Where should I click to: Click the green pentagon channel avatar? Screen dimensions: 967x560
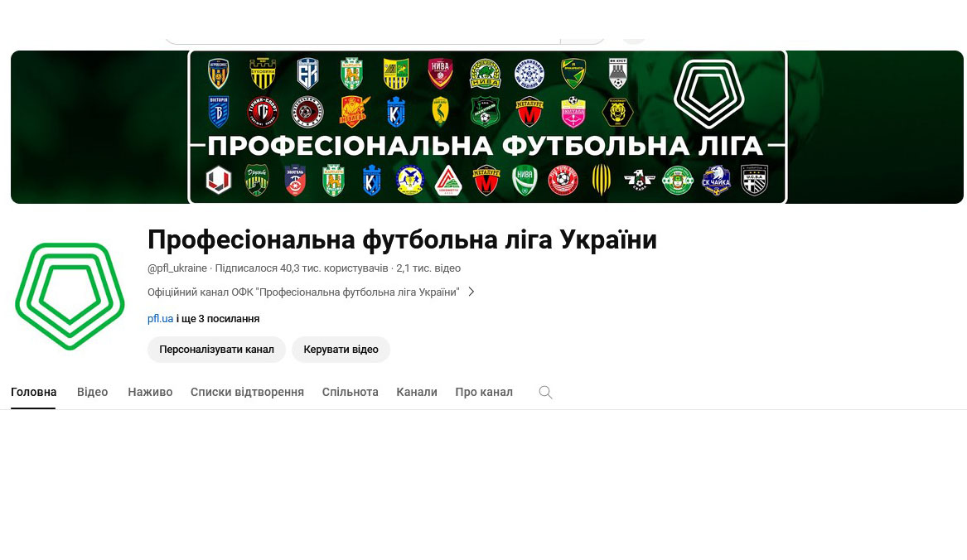point(70,296)
